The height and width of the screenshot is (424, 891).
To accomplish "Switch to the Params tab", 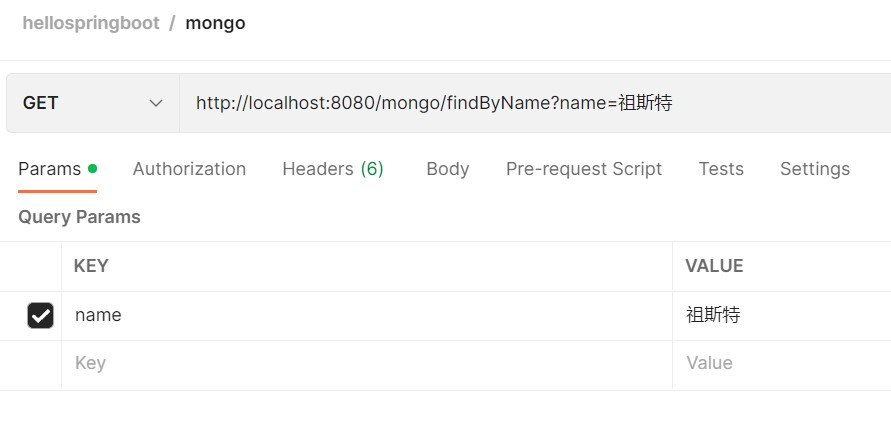I will tap(50, 169).
